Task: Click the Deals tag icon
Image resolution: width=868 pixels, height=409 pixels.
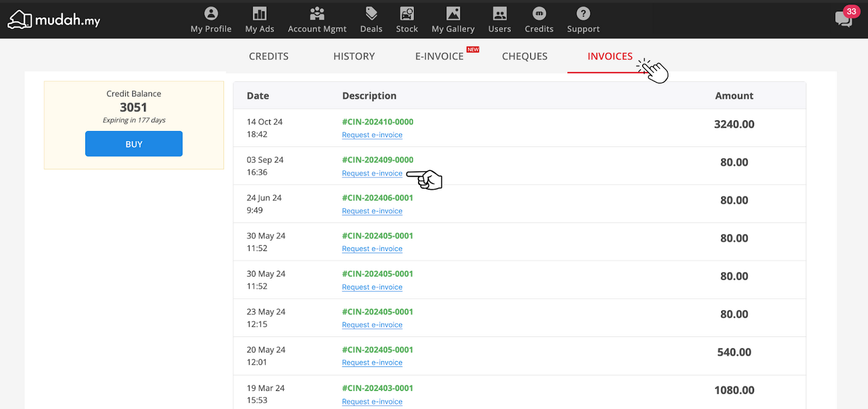Action: click(x=371, y=14)
